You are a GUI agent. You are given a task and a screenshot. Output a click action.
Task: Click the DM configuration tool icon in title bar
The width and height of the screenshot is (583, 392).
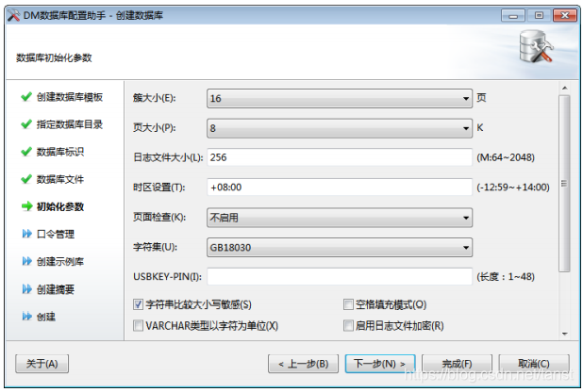click(14, 15)
